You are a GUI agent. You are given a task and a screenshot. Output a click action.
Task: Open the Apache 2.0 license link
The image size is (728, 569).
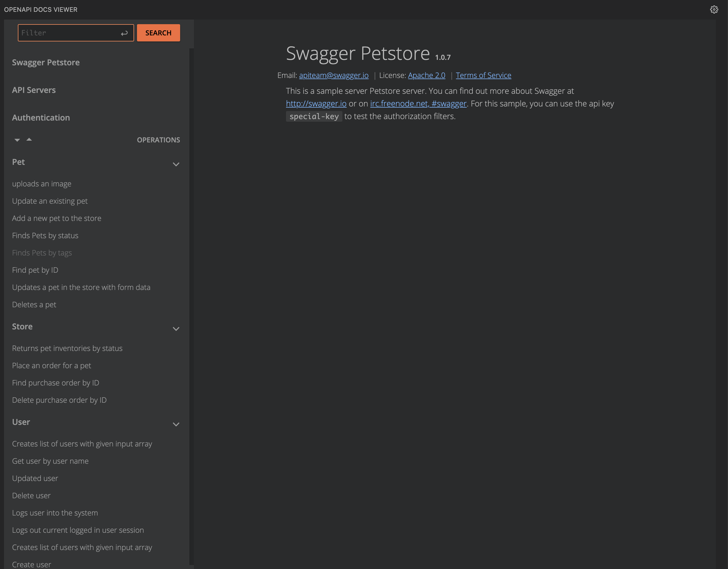[x=426, y=75]
